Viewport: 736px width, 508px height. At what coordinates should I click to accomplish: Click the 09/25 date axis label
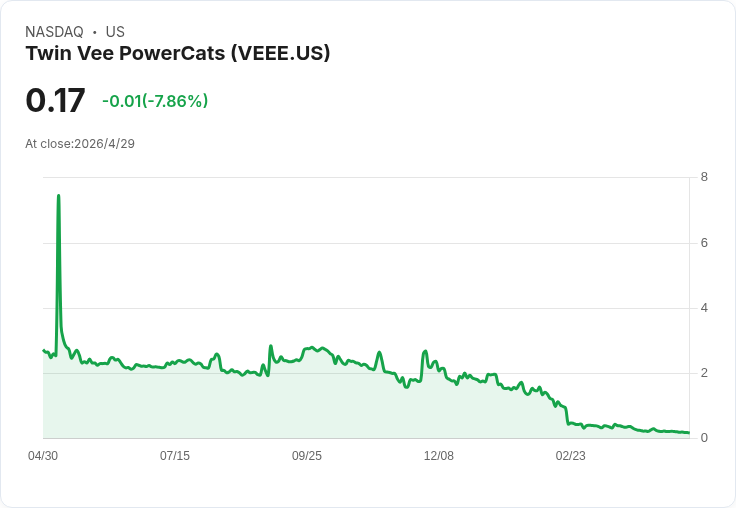click(x=307, y=456)
